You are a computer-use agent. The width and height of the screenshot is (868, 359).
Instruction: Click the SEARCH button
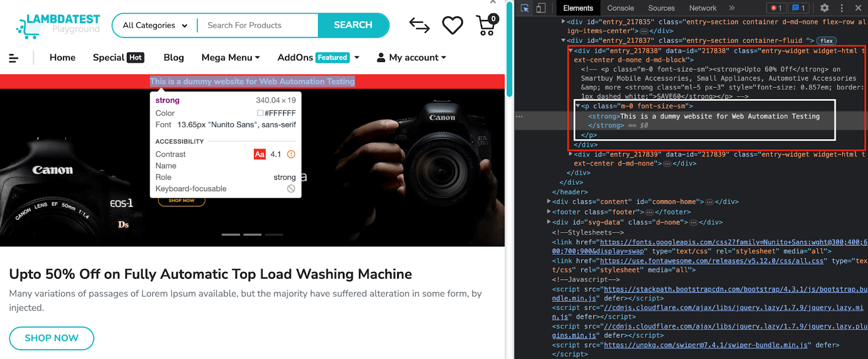point(353,26)
